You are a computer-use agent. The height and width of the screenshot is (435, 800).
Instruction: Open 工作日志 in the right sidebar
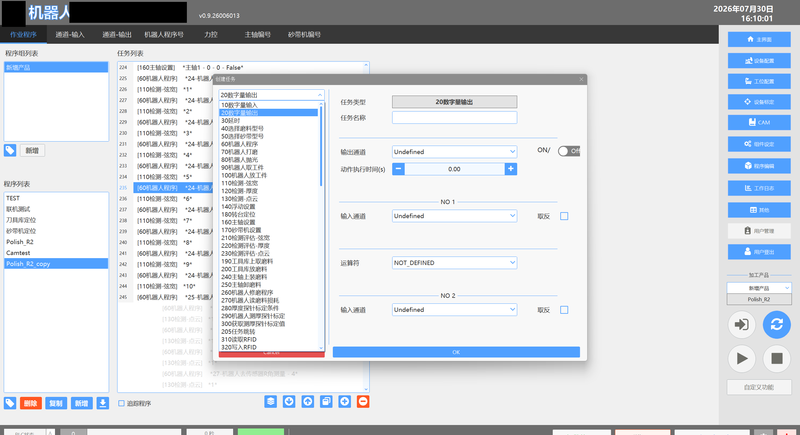[759, 188]
